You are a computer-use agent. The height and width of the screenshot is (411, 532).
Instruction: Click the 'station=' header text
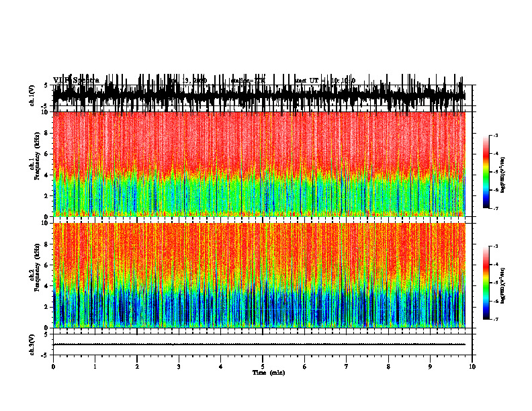[242, 81]
